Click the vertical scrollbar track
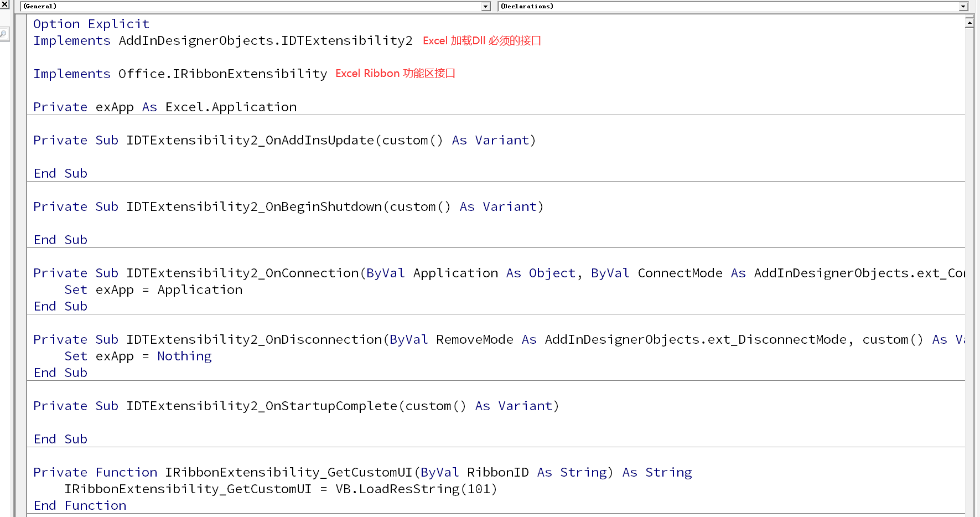Screen dimensions: 980x517 pyautogui.click(x=971, y=277)
